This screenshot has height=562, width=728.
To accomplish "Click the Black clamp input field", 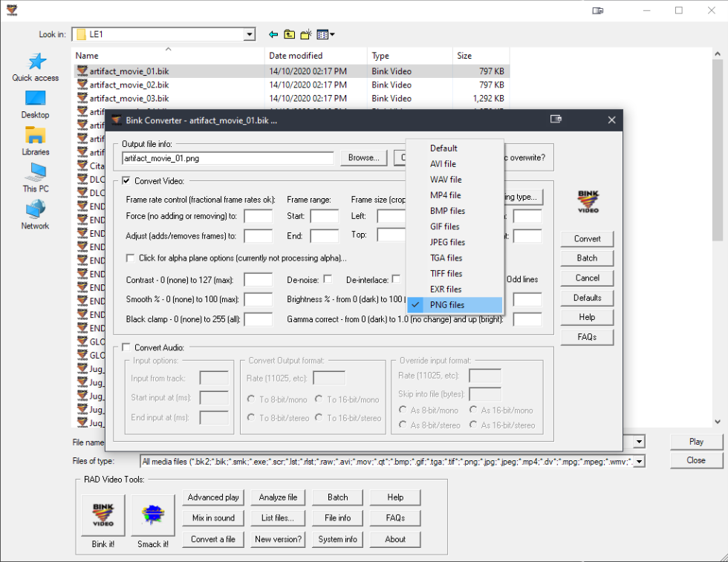I will tap(259, 319).
